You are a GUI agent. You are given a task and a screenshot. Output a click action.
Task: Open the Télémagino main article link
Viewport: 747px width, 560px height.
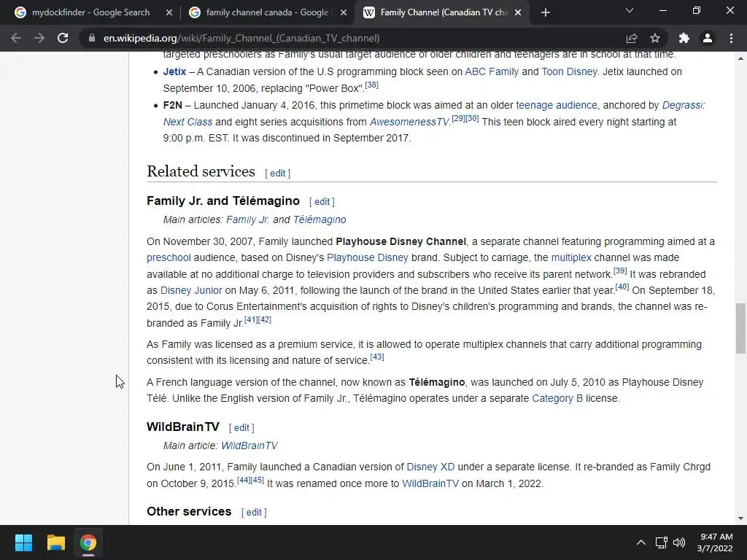click(320, 219)
